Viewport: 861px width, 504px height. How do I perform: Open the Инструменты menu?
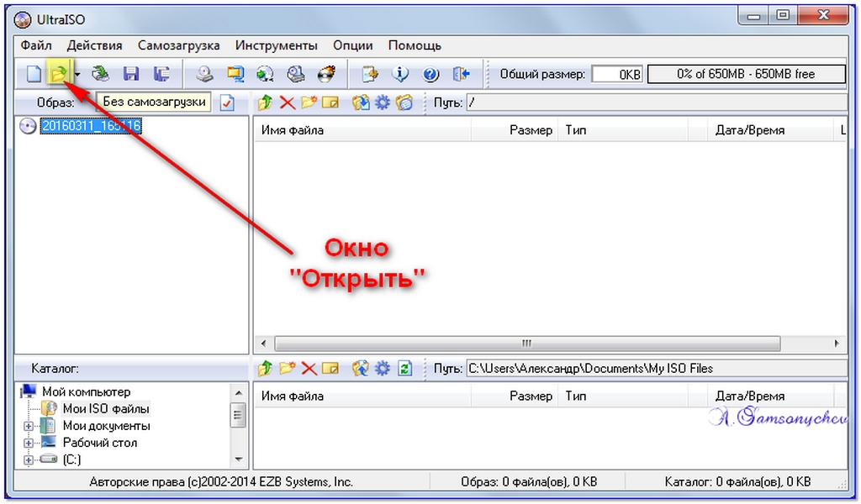pos(276,45)
